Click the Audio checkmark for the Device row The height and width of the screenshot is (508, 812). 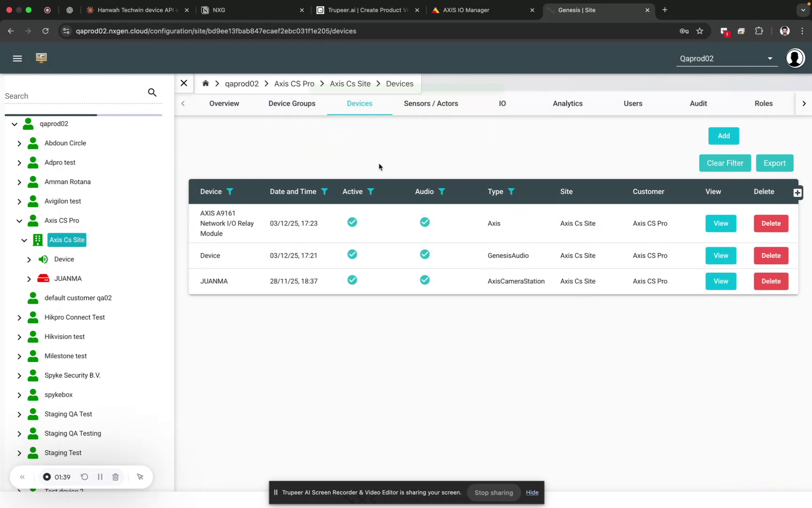[x=424, y=254]
